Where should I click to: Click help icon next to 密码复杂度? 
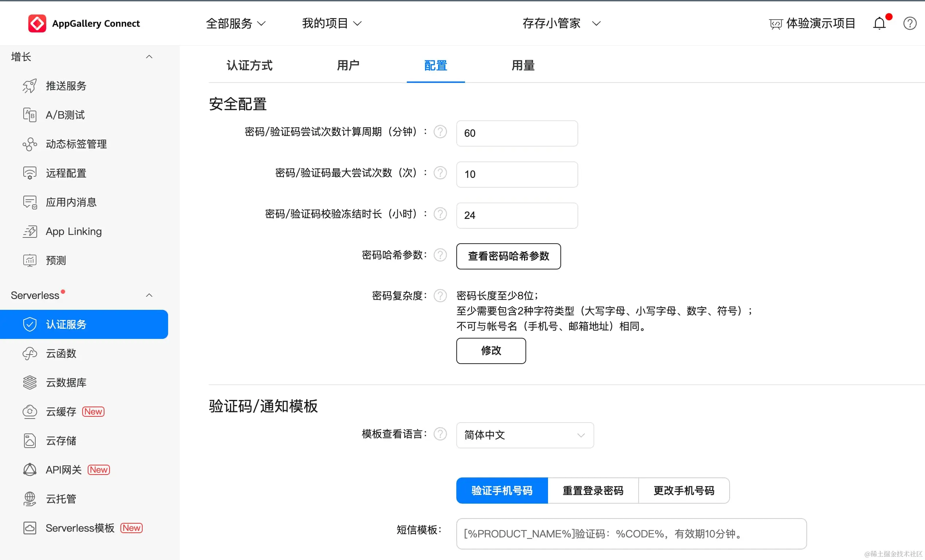(x=440, y=296)
